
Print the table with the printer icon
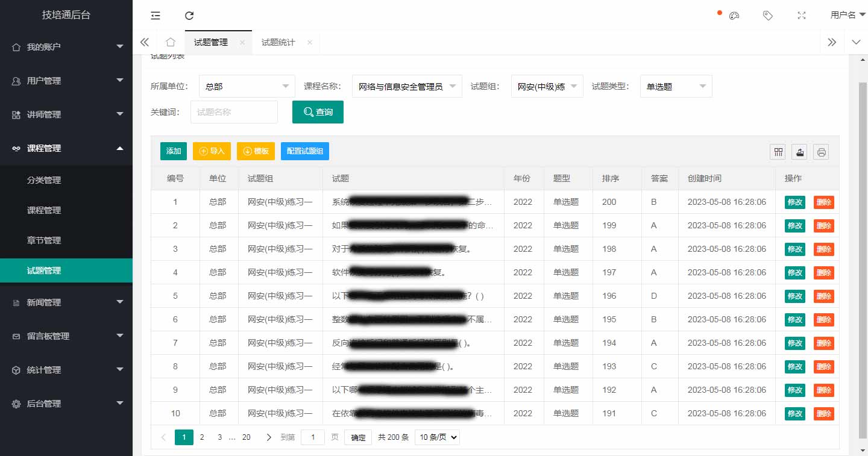point(820,152)
